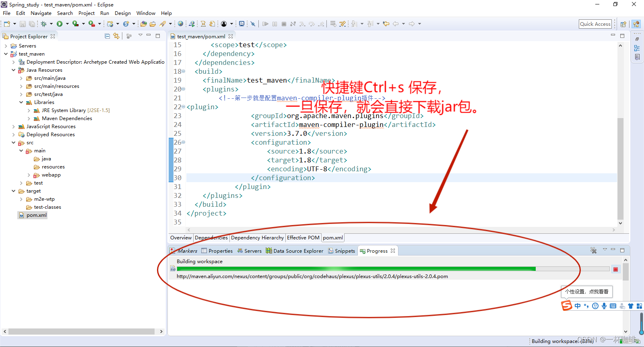644x347 pixels.
Task: Click the Forward navigation arrow icon
Action: 412,24
